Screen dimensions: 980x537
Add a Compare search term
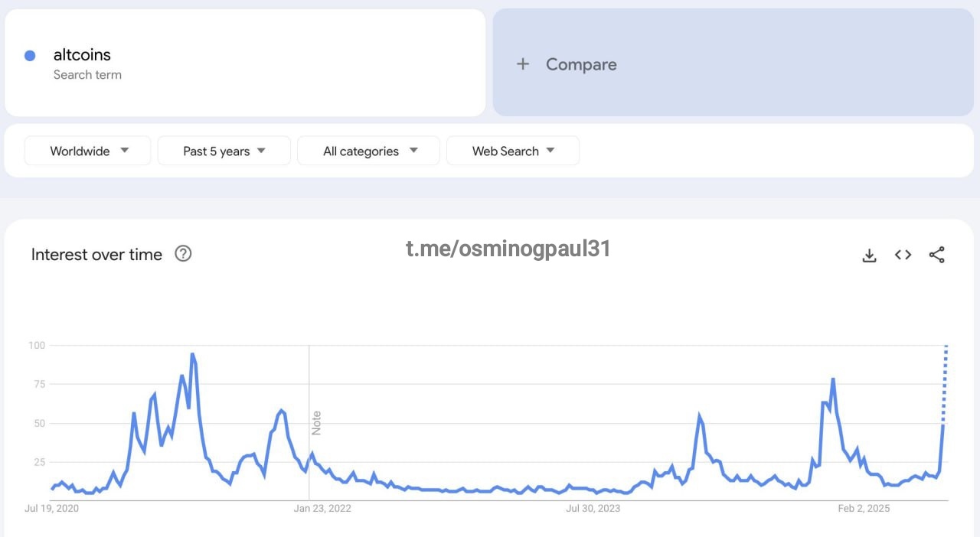(580, 64)
